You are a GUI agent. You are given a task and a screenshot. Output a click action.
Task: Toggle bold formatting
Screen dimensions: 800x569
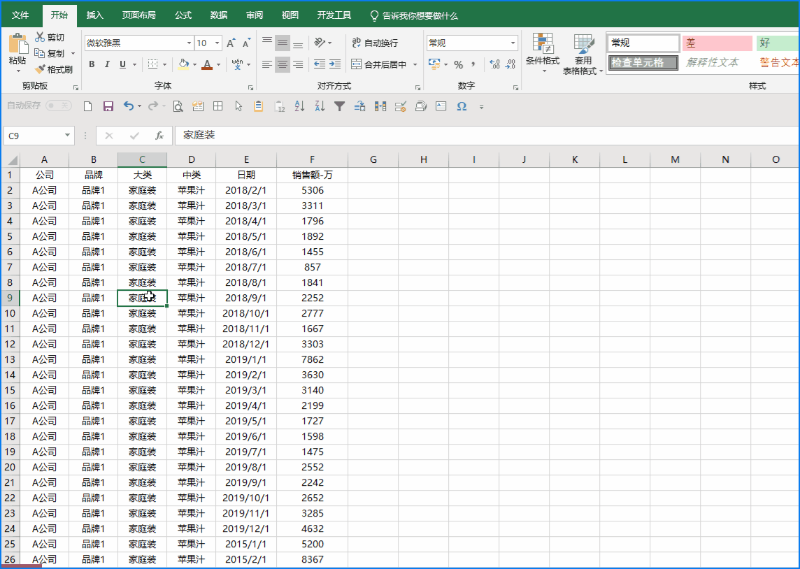[x=92, y=64]
